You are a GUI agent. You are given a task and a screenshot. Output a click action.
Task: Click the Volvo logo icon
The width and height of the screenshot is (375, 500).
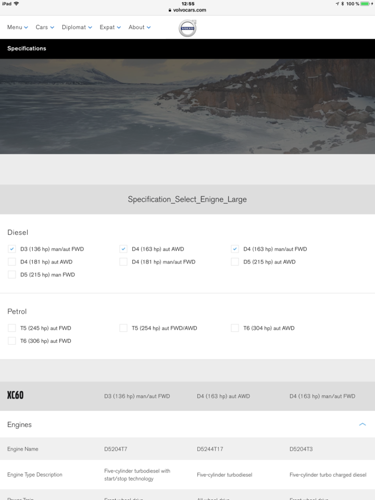coord(187,28)
